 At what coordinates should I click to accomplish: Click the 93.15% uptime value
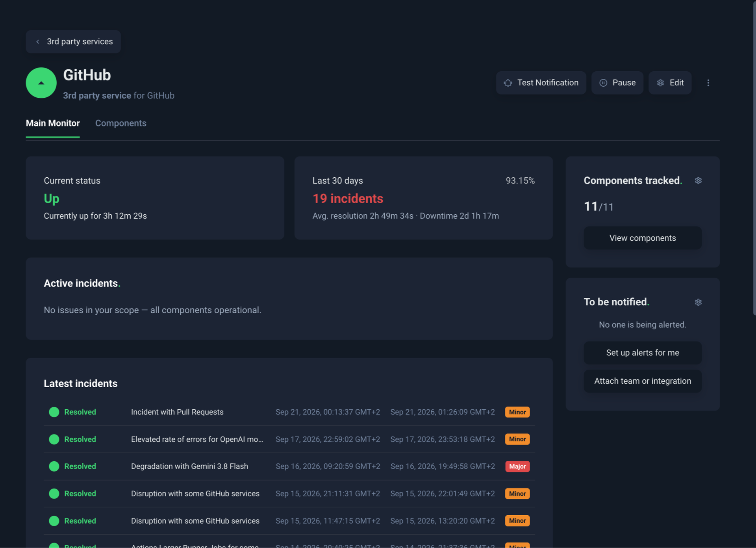[520, 181]
